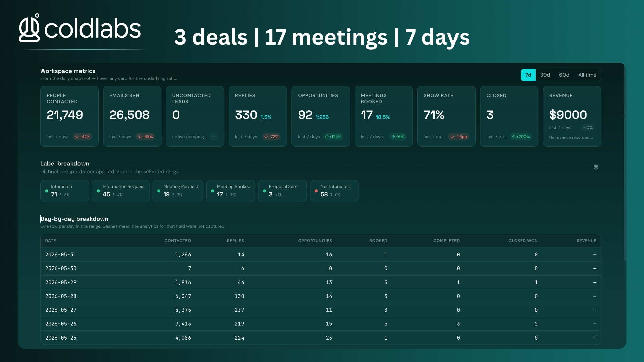Click the 0% revenue change badge

(588, 128)
